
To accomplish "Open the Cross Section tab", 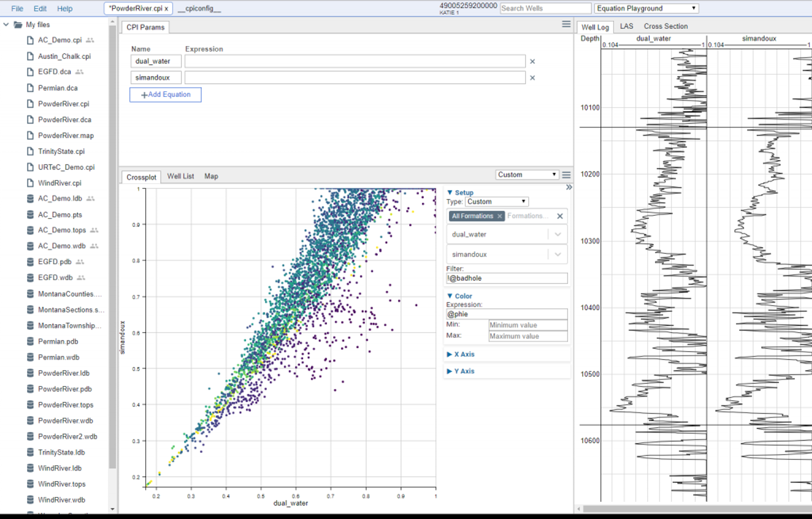I will [x=665, y=26].
